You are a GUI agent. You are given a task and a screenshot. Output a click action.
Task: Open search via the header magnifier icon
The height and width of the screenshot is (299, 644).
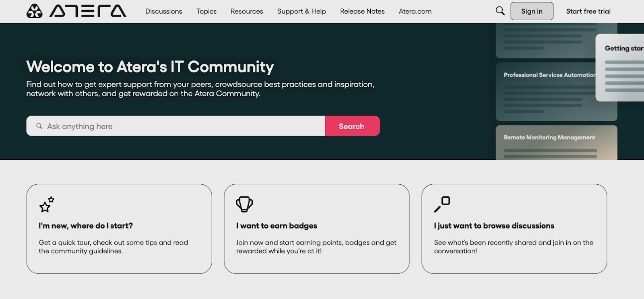500,11
